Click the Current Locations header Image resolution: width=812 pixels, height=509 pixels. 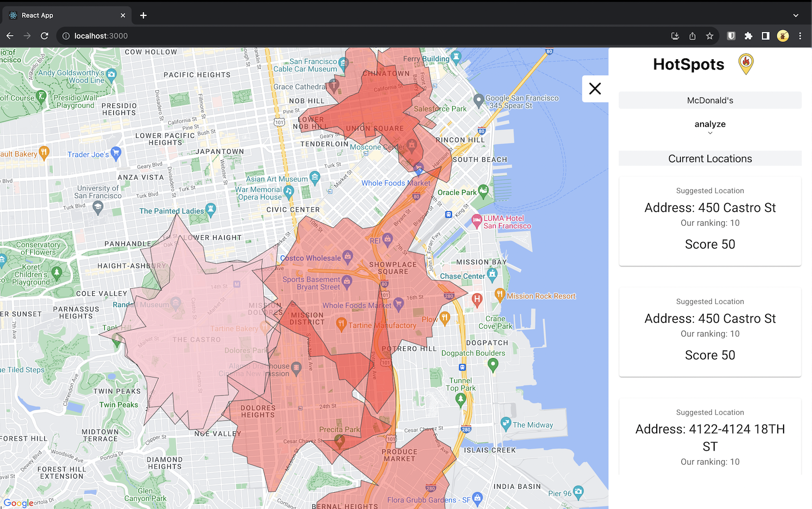(x=710, y=159)
